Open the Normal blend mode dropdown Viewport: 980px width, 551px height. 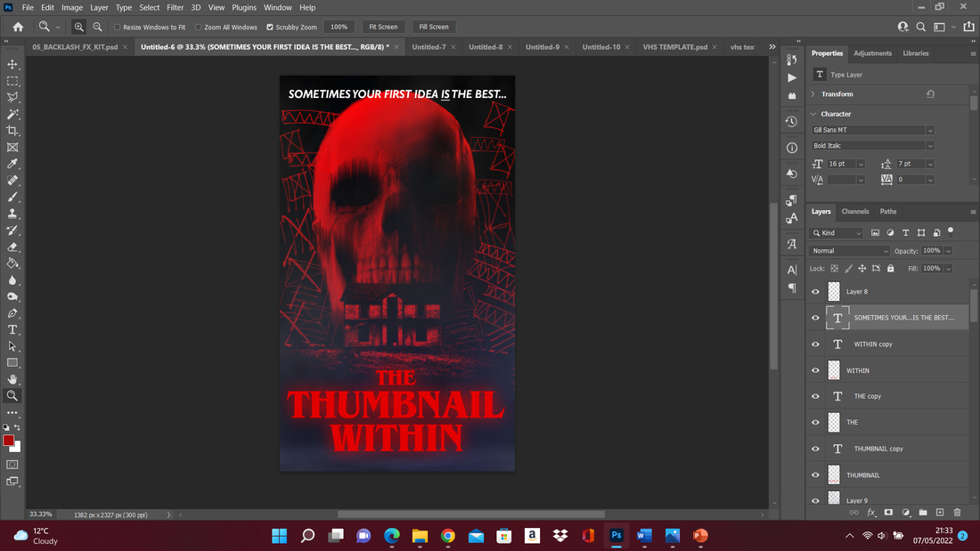pos(849,251)
